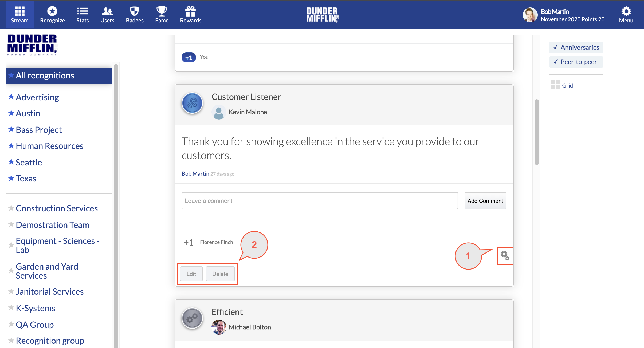This screenshot has width=644, height=348.
Task: Click Bob Martin's profile photo in header
Action: pyautogui.click(x=530, y=15)
